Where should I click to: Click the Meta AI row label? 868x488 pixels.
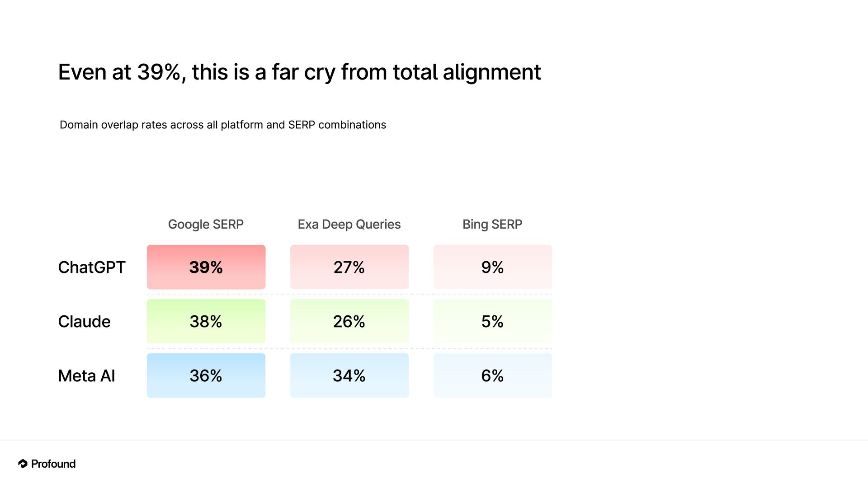coord(87,376)
